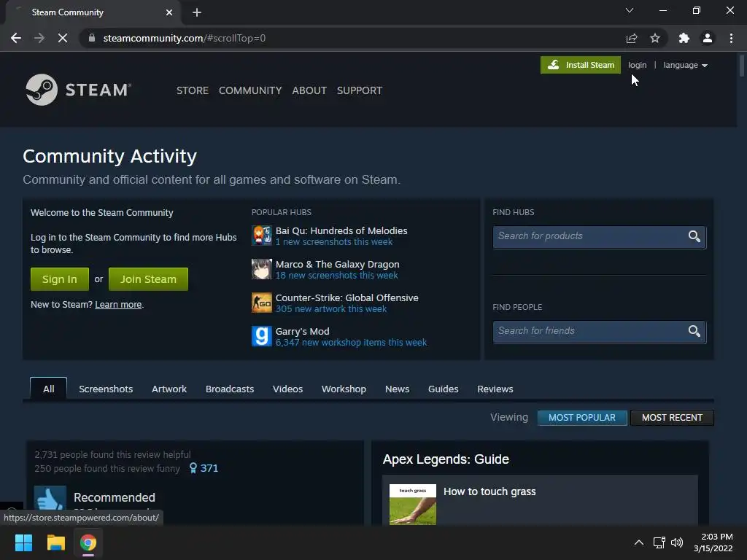Switch to the Workshop tab

coord(344,389)
